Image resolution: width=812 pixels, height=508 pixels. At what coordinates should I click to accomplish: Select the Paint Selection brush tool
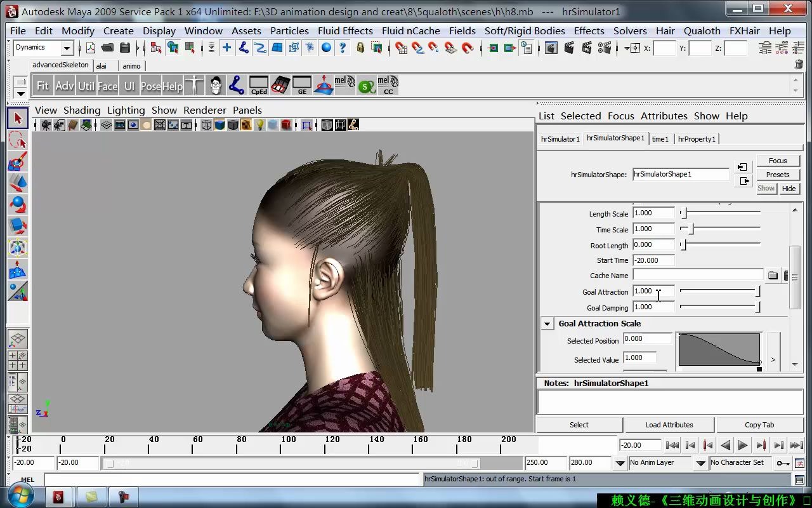pyautogui.click(x=18, y=161)
